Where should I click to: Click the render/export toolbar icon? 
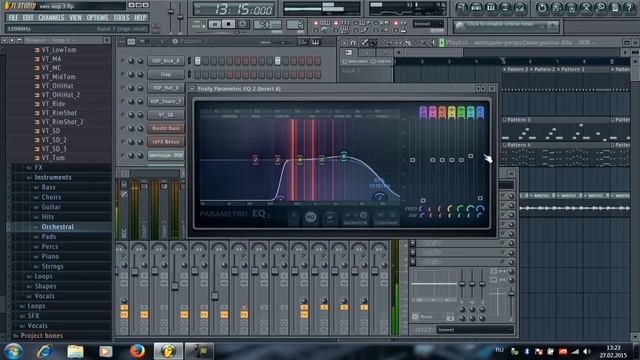click(571, 8)
